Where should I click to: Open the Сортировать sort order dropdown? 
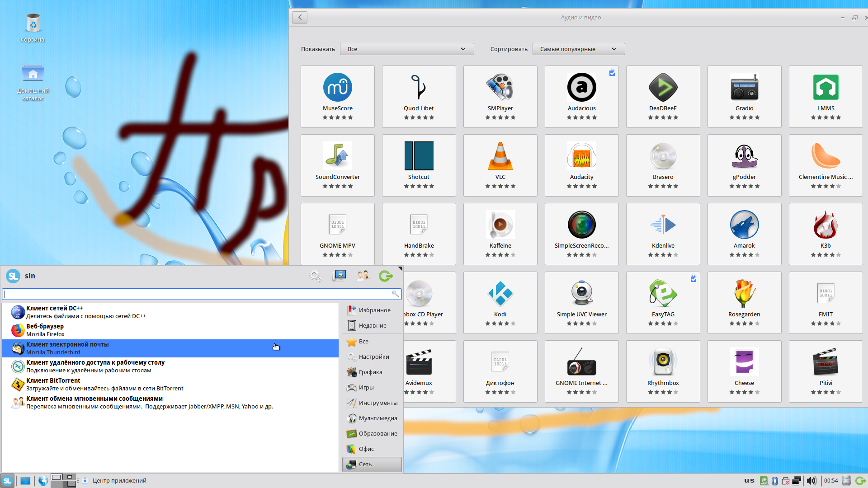tap(578, 49)
